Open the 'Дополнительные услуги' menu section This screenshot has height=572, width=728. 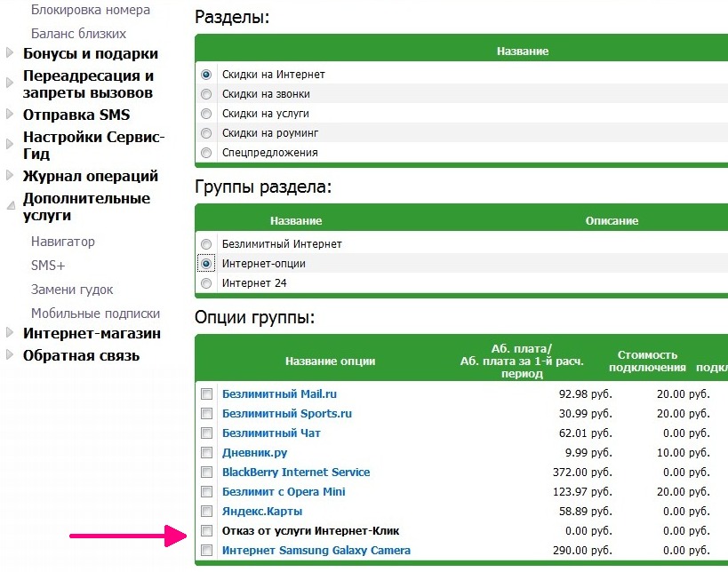87,206
